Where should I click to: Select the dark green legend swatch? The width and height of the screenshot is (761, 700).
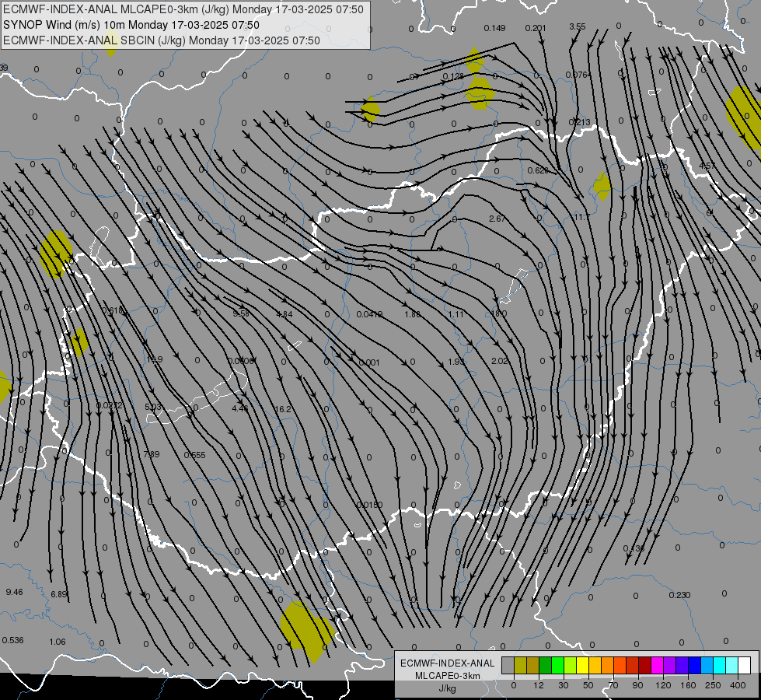coord(545,665)
